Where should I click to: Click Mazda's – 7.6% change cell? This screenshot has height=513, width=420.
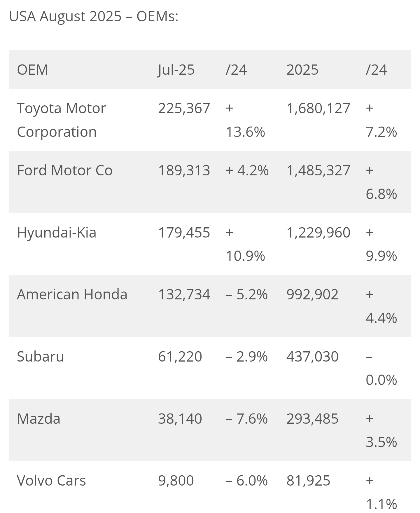[246, 419]
